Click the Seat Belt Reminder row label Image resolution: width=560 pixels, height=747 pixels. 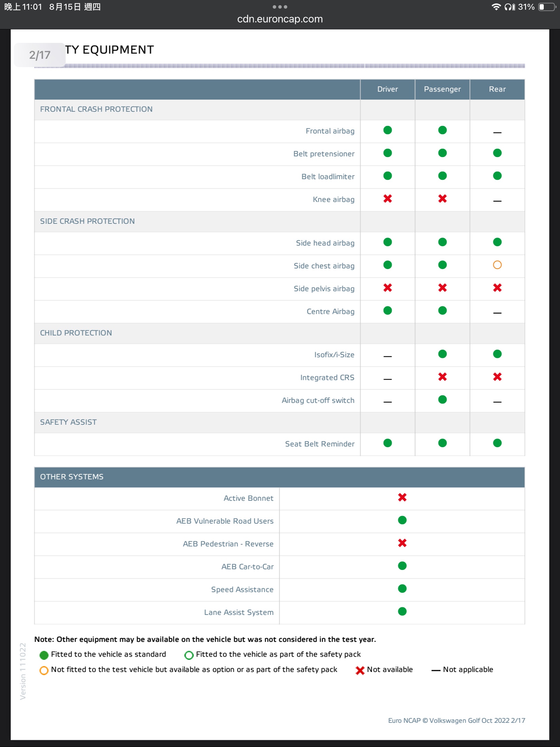[320, 444]
